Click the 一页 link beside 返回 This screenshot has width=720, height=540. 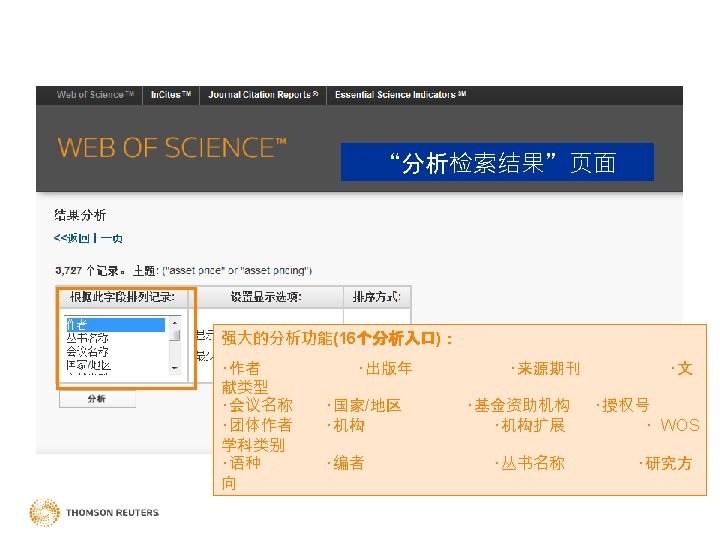point(112,238)
